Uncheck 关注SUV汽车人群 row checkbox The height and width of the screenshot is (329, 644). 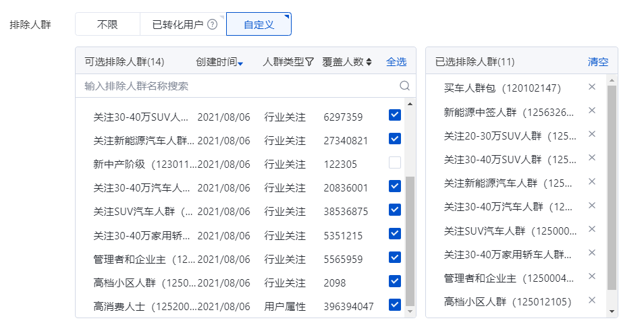[x=395, y=210]
